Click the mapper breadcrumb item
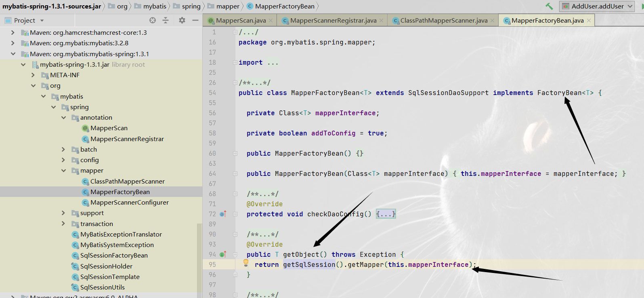 [223, 6]
